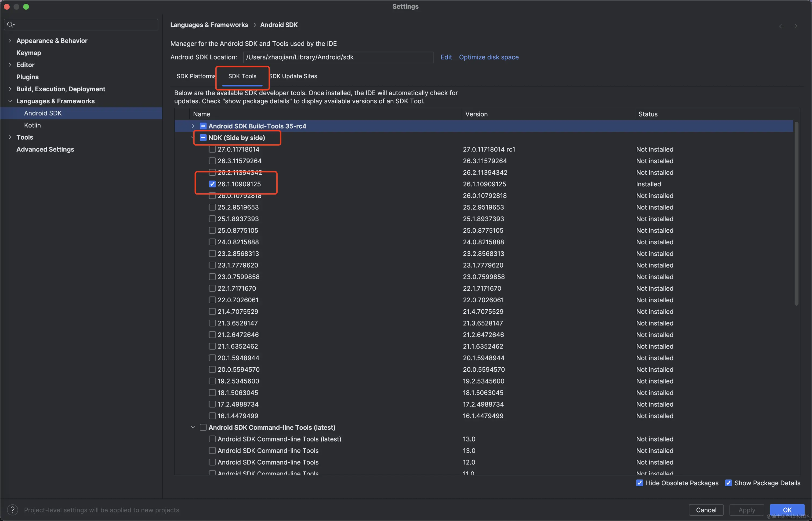Check Command-line Tools version 12.0
The image size is (812, 521).
click(212, 462)
